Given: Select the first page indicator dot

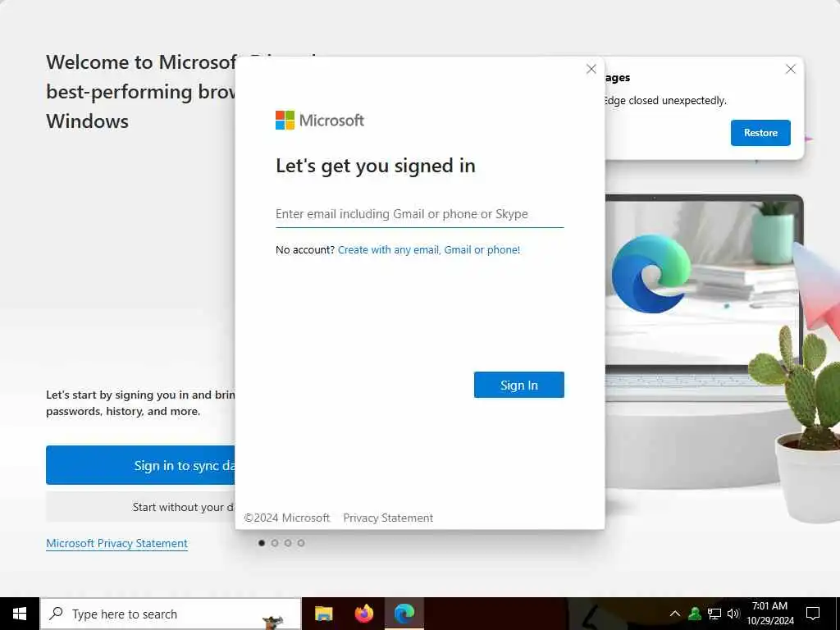Looking at the screenshot, I should click(x=262, y=543).
